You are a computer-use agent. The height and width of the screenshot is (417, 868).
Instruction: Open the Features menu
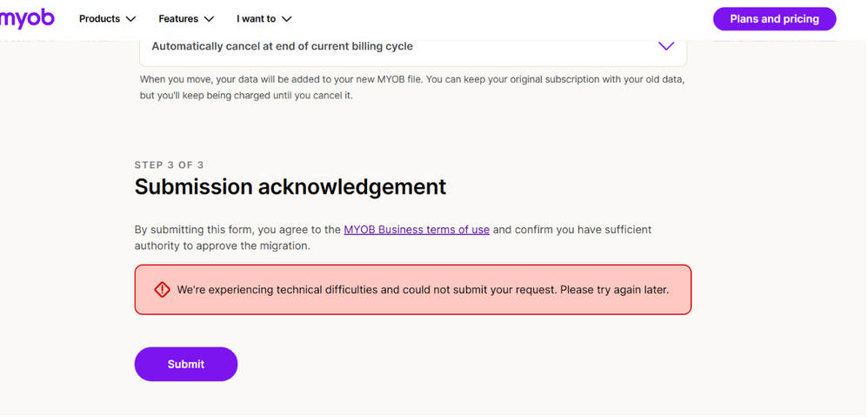(x=186, y=19)
